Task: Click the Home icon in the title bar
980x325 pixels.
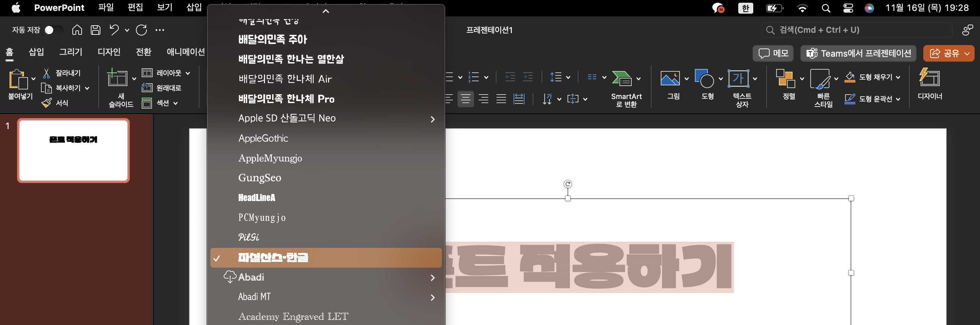Action: tap(77, 30)
